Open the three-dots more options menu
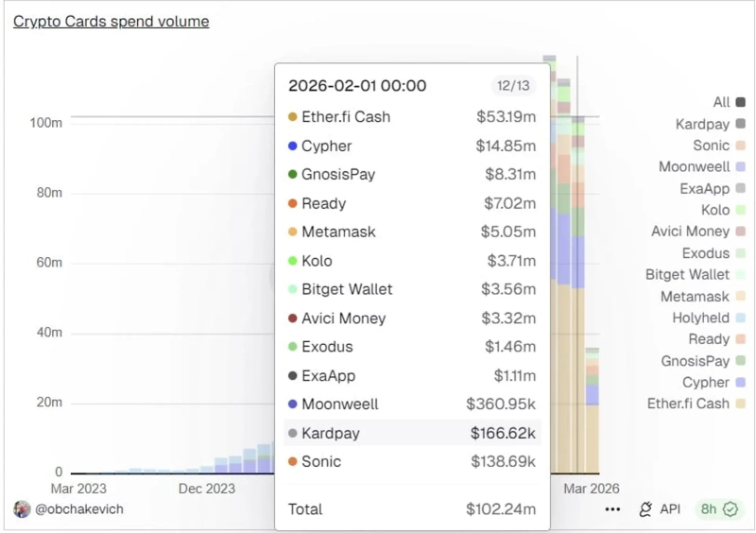756x533 pixels. pyautogui.click(x=612, y=509)
